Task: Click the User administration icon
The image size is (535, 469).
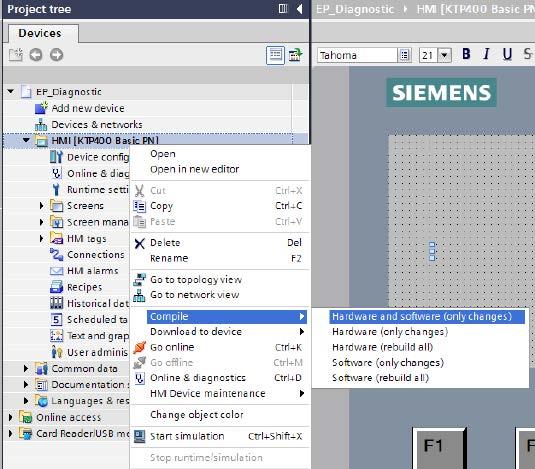Action: coord(56,352)
